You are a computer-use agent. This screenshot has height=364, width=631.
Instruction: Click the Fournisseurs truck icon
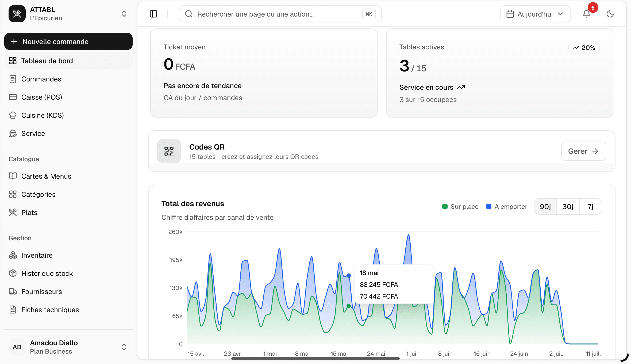(13, 291)
